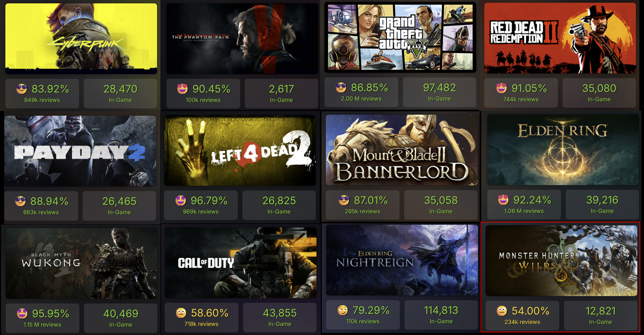Viewport: 644px width, 335px height.
Task: Click the 2.00 M reviews rating box
Action: [x=361, y=92]
